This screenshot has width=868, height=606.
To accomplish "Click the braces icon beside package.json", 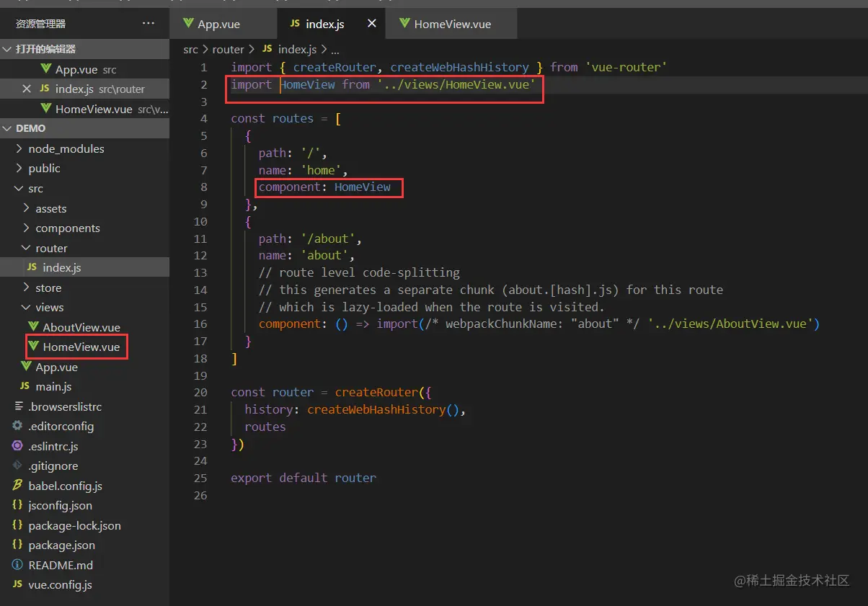I will click(18, 545).
